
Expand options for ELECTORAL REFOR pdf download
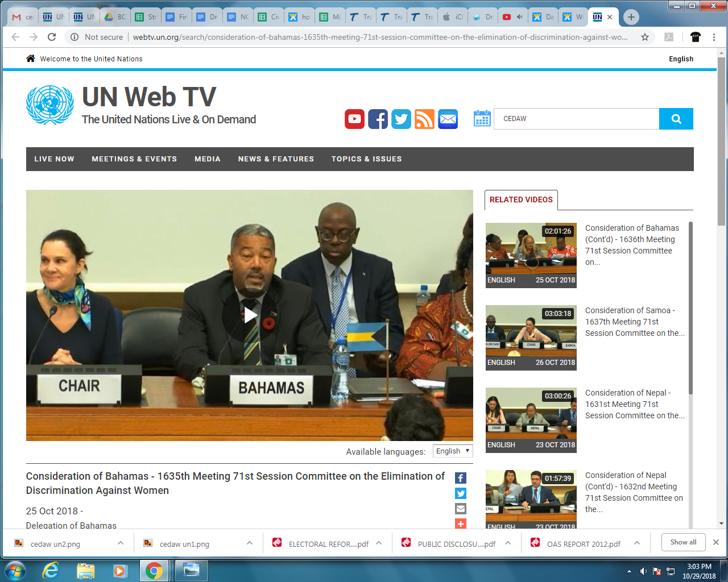[x=379, y=543]
